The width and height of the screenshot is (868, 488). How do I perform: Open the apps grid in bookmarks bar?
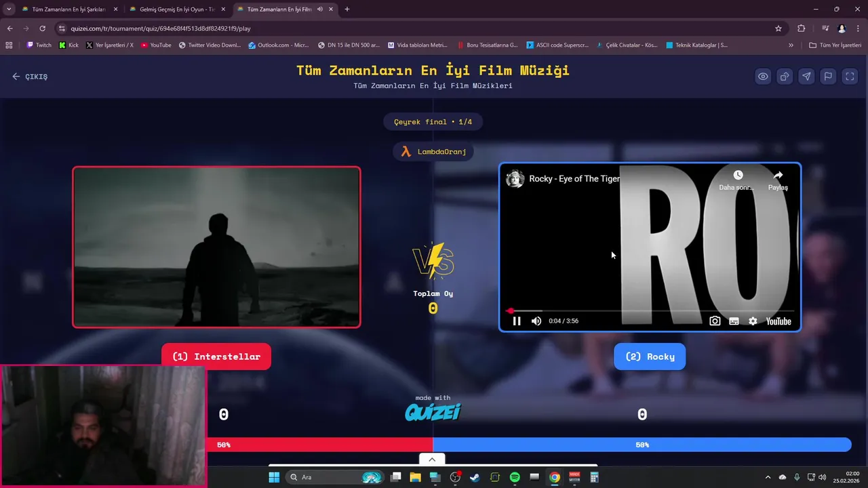pos(9,45)
